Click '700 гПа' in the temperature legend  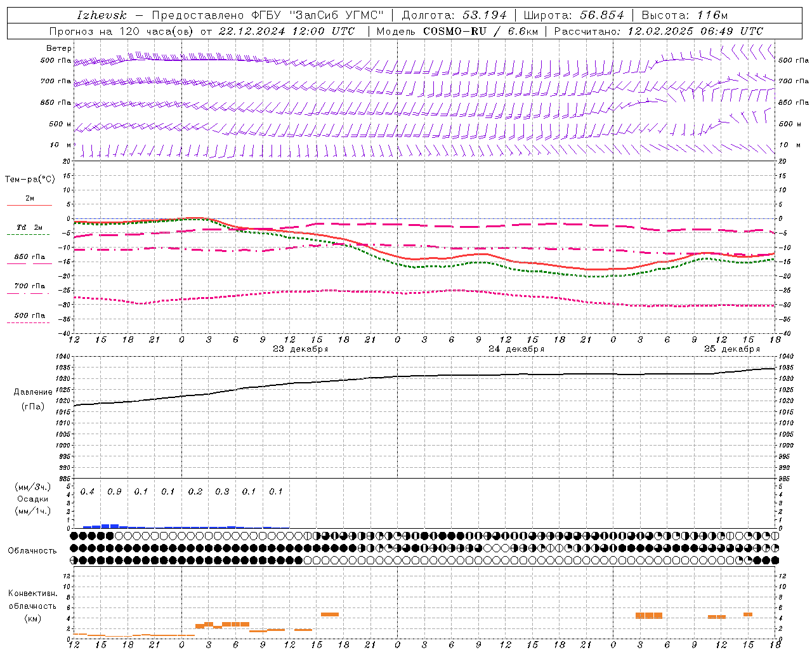(x=30, y=286)
